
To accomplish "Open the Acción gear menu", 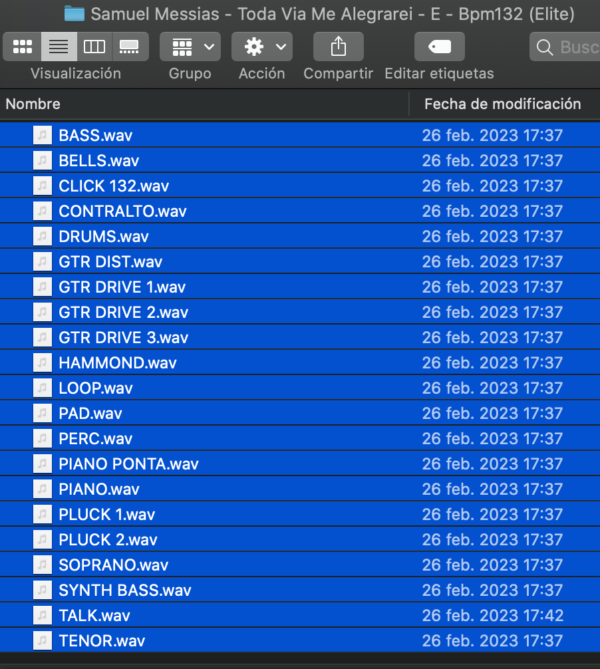I will [262, 47].
